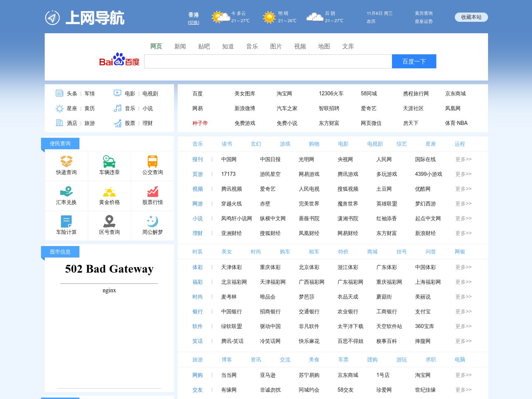Click the Baidu paw logo

click(x=119, y=59)
